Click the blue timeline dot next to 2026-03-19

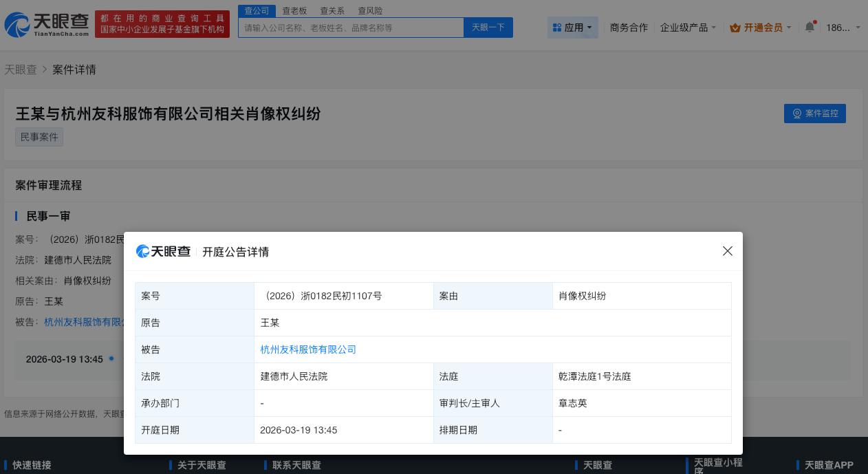pos(111,358)
